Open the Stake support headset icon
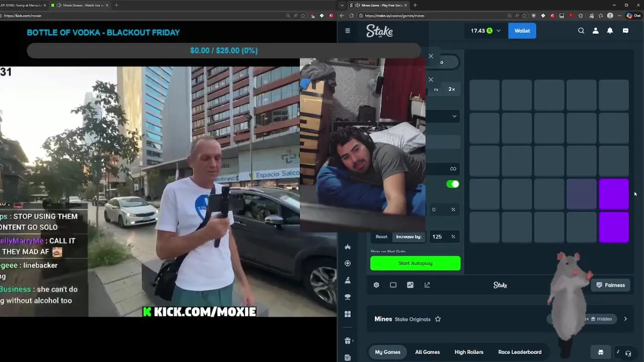The width and height of the screenshot is (644, 362). point(628,353)
